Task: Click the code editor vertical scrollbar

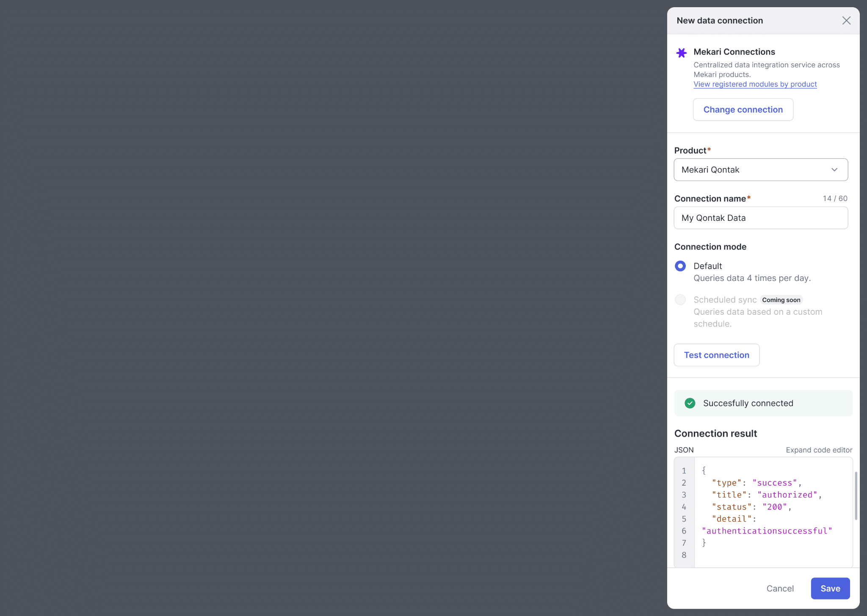Action: tap(856, 496)
